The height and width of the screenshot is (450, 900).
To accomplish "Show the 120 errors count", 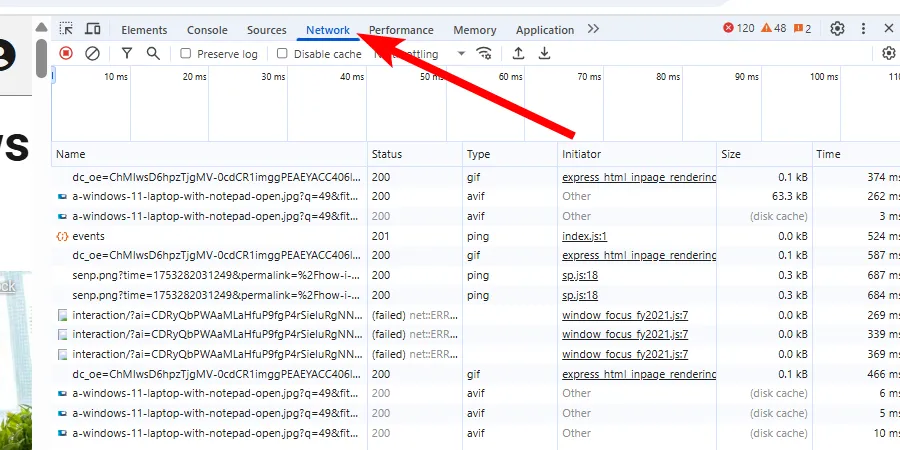I will 739,28.
